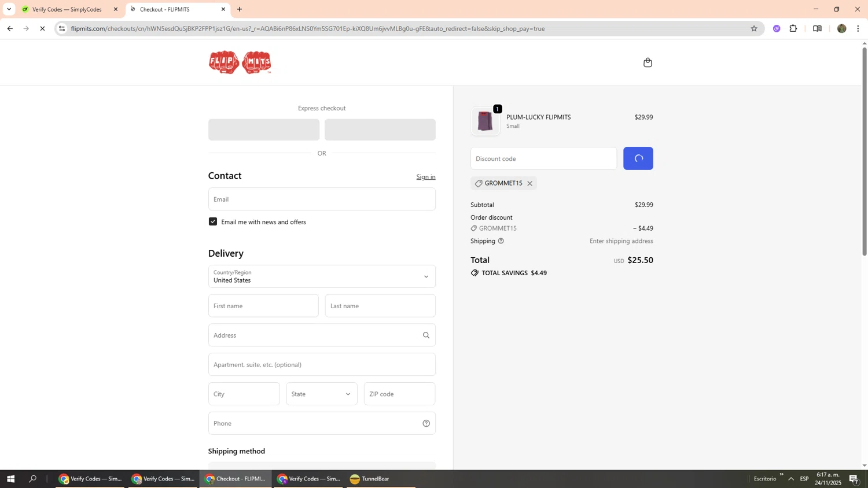The height and width of the screenshot is (488, 868).
Task: Focus the First name field
Action: 263,306
